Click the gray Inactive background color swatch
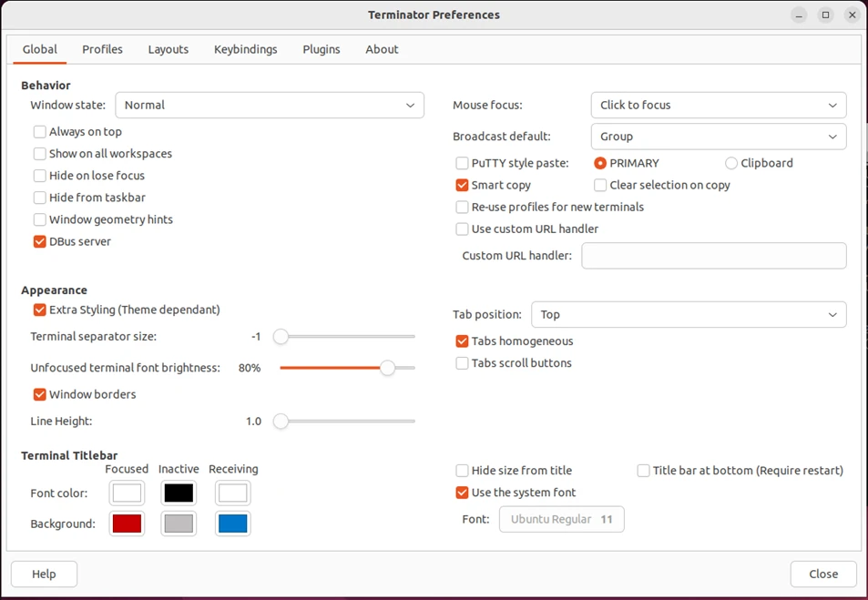Screen dimensions: 868x600 click(179, 524)
